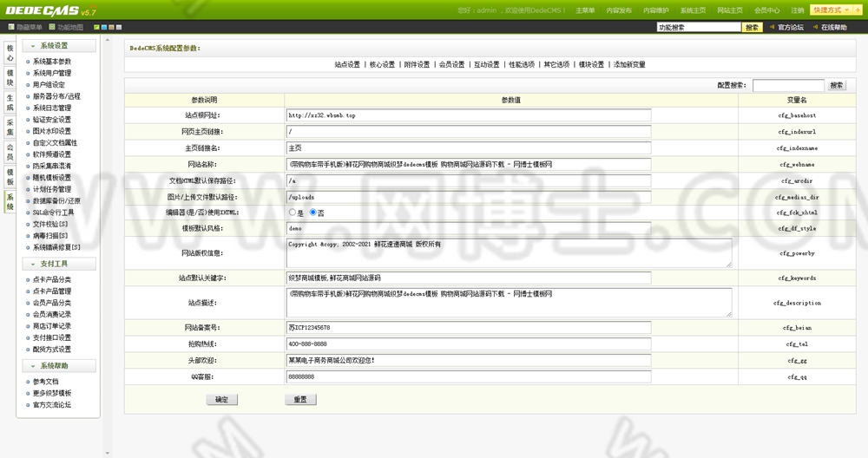Click the 重置 reset button
Image resolution: width=868 pixels, height=458 pixels.
[300, 399]
